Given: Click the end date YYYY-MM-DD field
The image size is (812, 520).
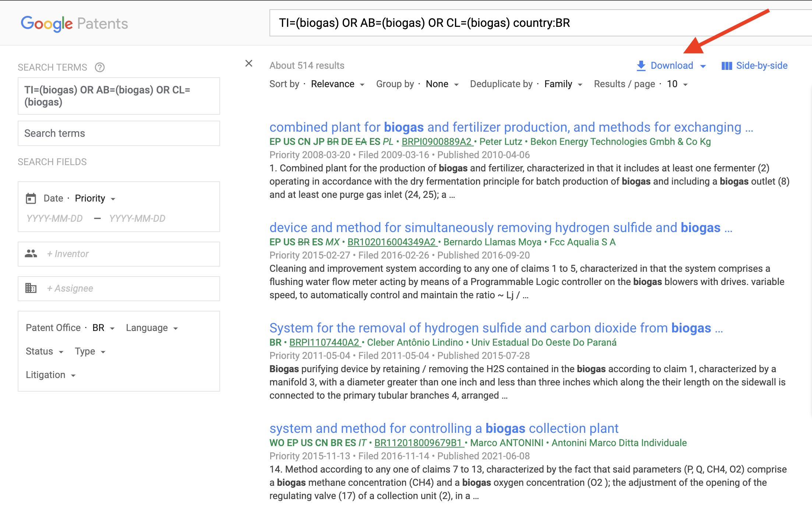Looking at the screenshot, I should [x=137, y=218].
